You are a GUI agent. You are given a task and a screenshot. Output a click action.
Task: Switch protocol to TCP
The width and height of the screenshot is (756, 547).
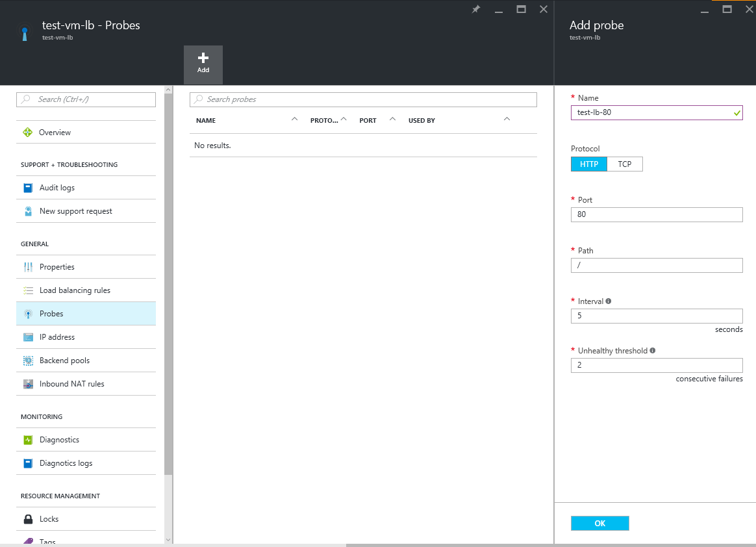[x=625, y=164]
